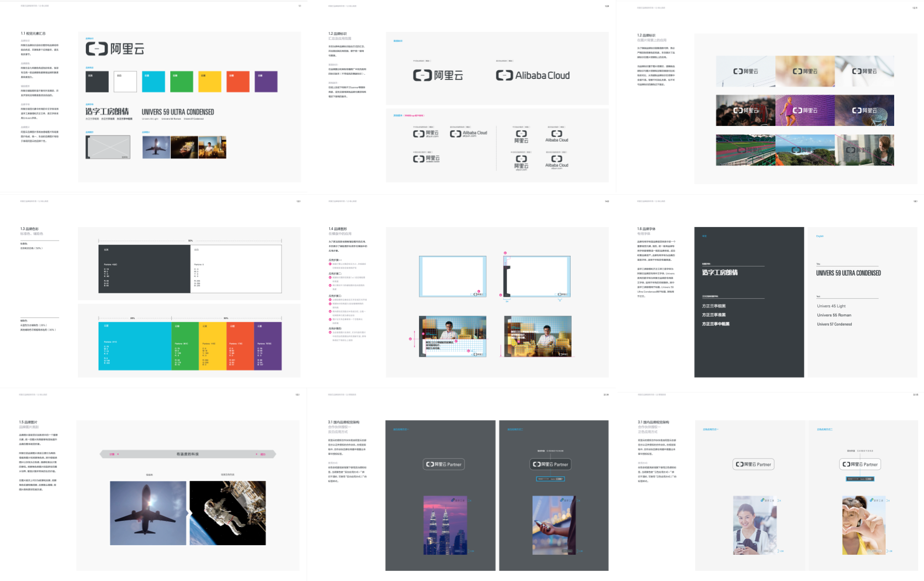Screen dimensions: 924x581
Task: Select the large white color block in section 1.3
Action: (236, 269)
